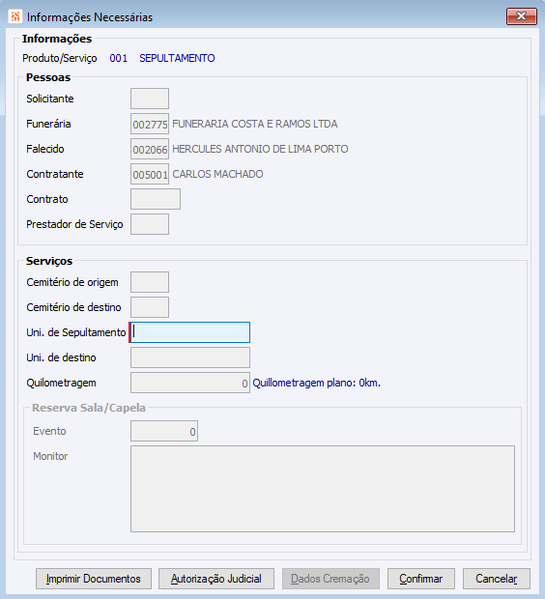Screen dimensions: 545x599
Task: Click the Uni. de destino field
Action: tap(190, 358)
